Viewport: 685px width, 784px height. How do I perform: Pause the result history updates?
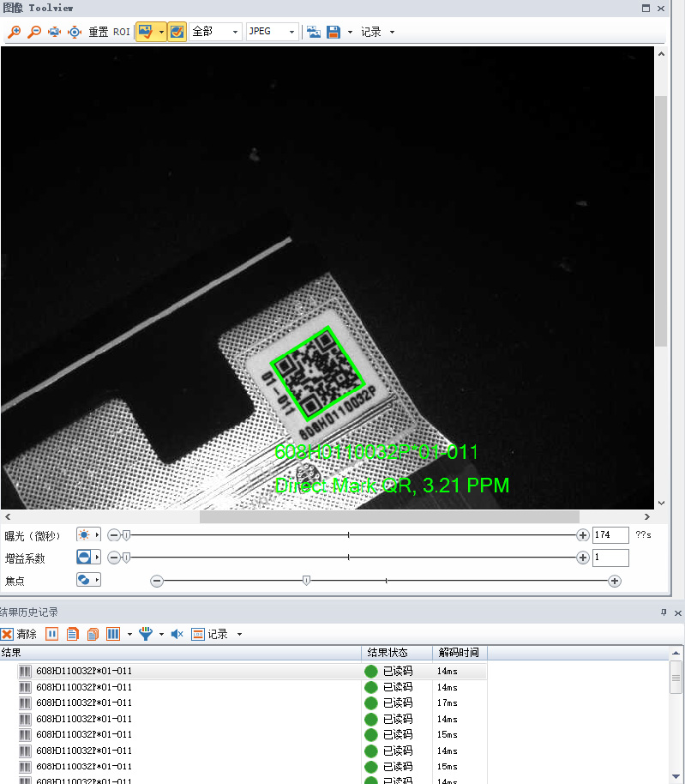(x=52, y=634)
